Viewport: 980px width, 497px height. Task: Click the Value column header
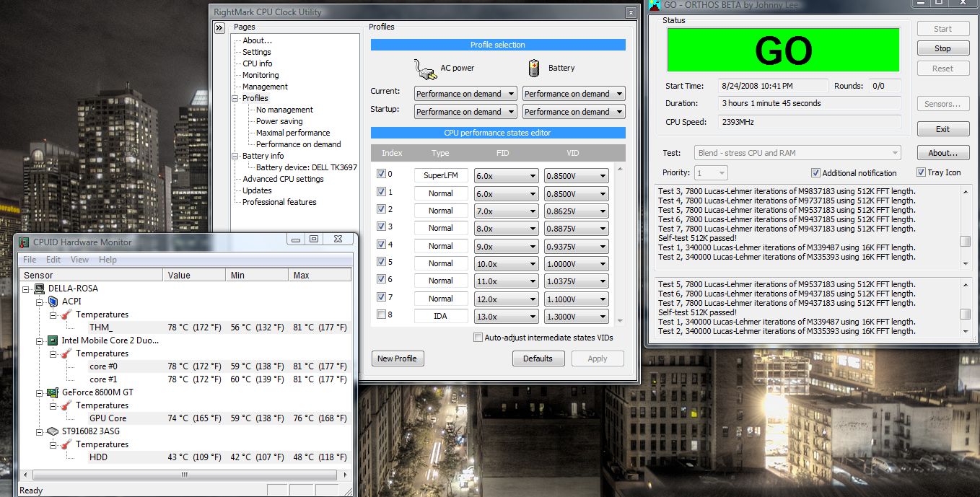click(x=194, y=275)
